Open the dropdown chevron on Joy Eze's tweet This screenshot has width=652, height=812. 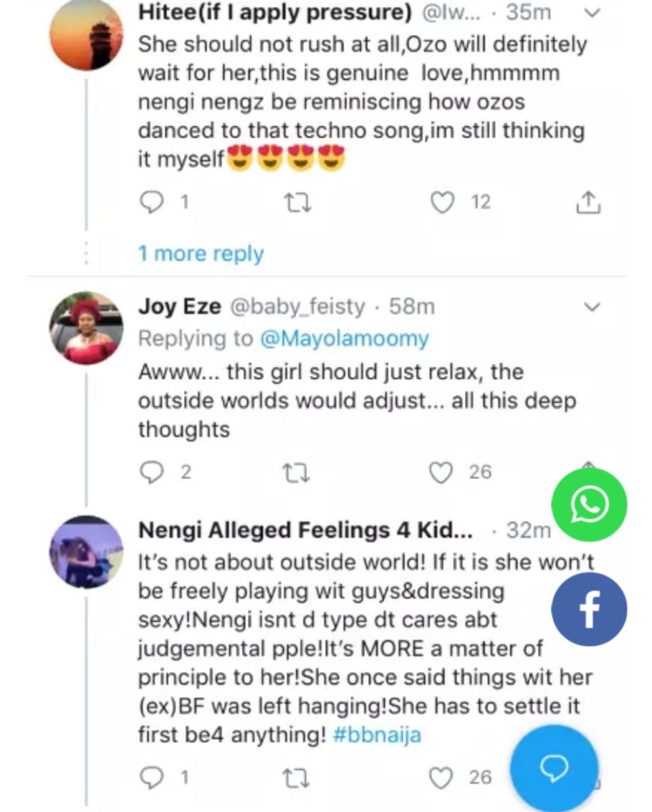(592, 306)
